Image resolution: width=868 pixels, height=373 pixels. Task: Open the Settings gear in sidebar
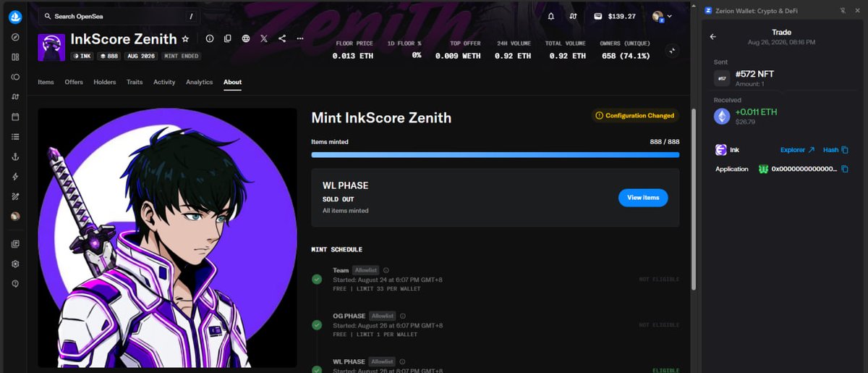(15, 264)
